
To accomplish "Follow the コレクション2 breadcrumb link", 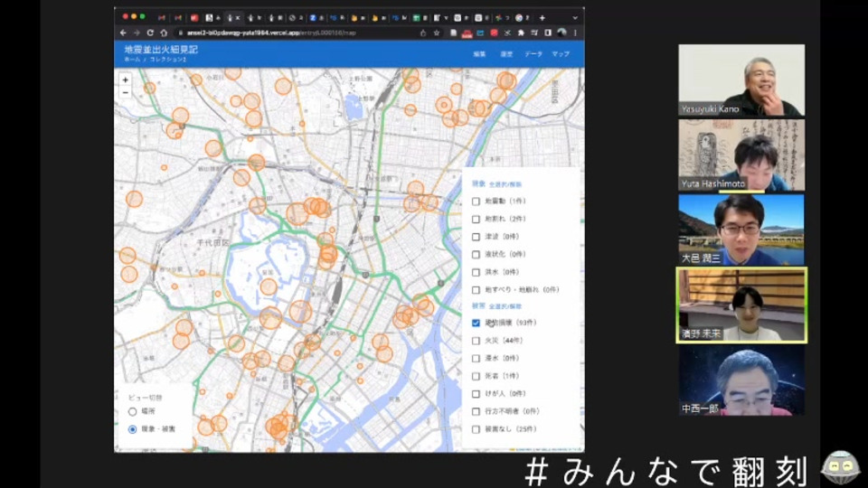I will tap(168, 60).
